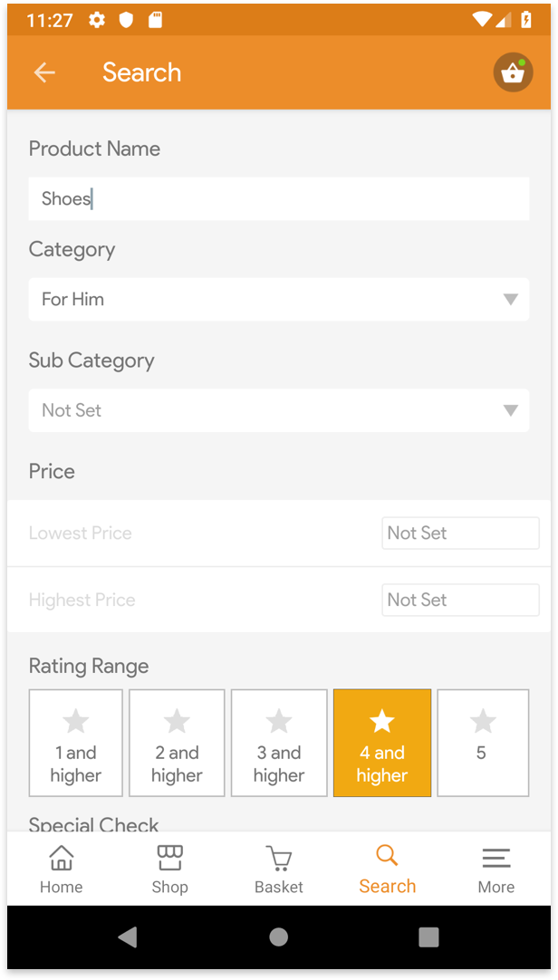Tap Android back navigation triangle
Image resolution: width=558 pixels, height=980 pixels.
128,937
